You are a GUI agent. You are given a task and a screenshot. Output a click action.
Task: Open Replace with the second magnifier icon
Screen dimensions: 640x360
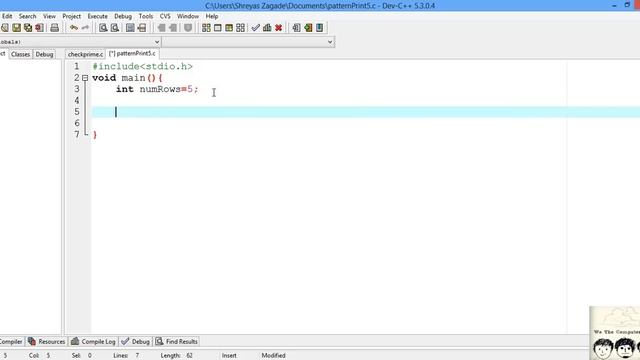click(x=115, y=28)
